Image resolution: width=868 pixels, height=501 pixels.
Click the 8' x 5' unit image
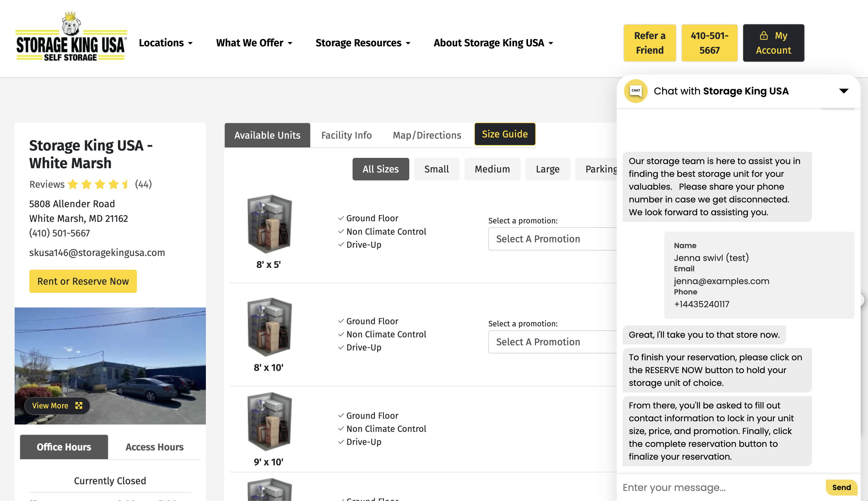(x=269, y=224)
